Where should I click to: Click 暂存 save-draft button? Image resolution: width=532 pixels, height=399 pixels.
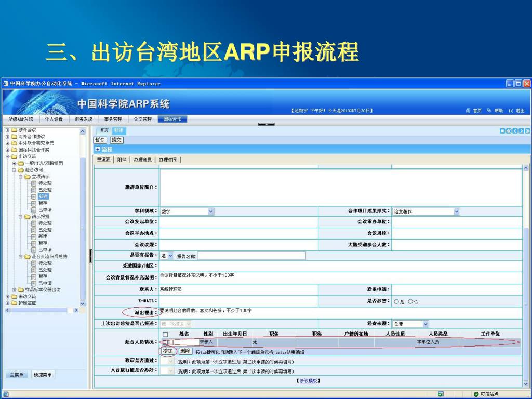(100, 140)
